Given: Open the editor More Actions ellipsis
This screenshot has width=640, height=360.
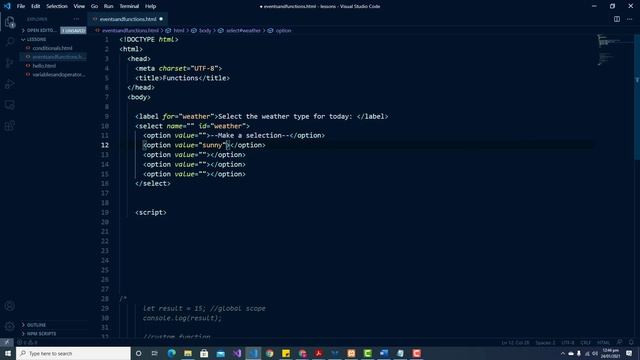Looking at the screenshot, I should [x=629, y=19].
